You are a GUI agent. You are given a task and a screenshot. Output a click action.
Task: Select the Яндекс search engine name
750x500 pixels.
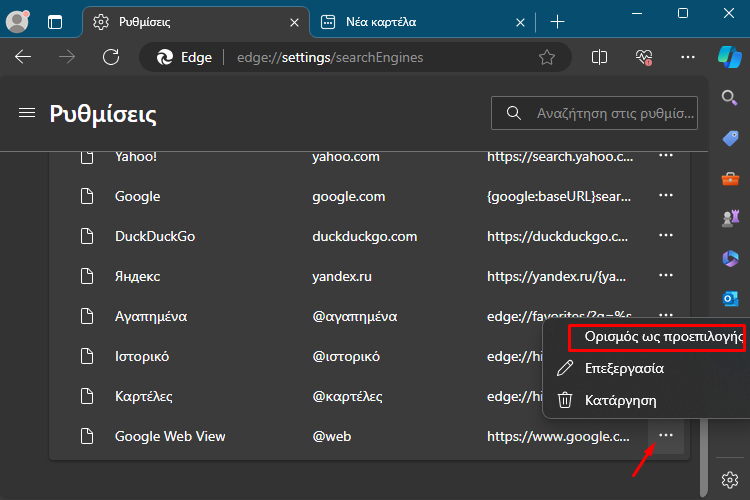(137, 277)
